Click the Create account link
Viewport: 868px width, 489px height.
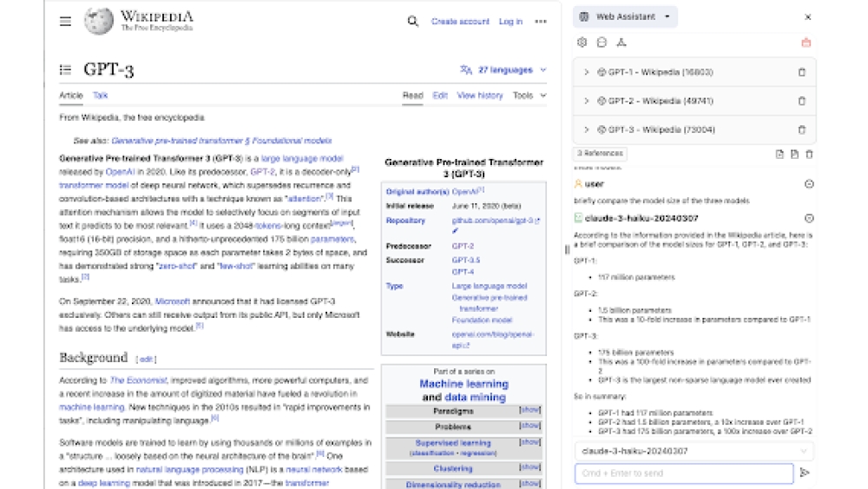(x=460, y=22)
